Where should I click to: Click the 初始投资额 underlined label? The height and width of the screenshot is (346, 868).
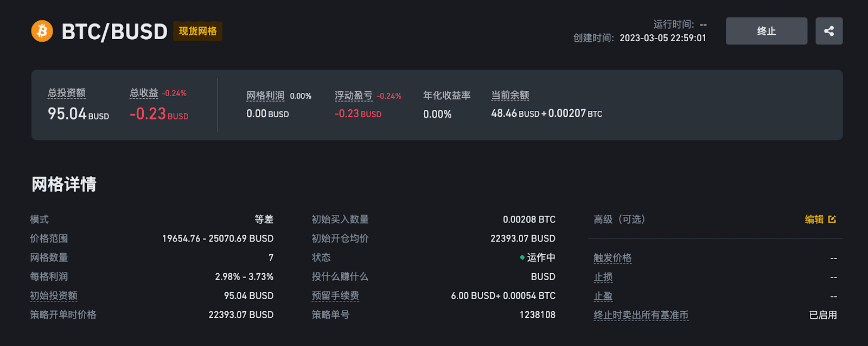click(54, 295)
